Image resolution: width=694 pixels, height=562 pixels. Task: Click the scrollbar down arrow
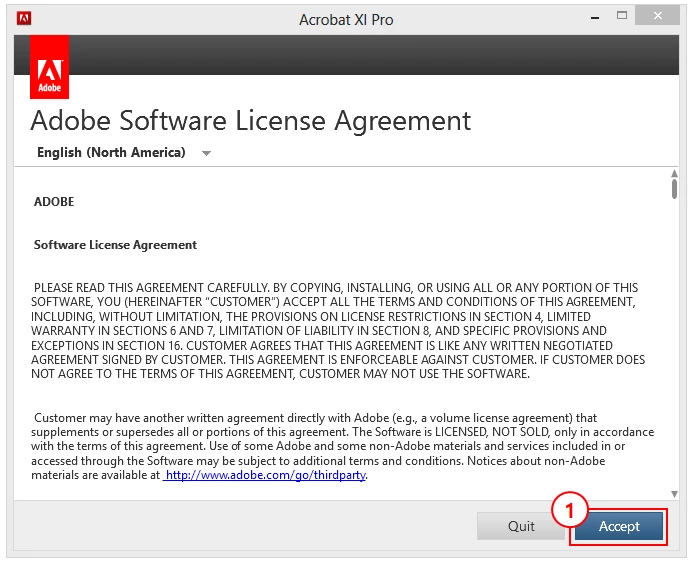coord(674,494)
